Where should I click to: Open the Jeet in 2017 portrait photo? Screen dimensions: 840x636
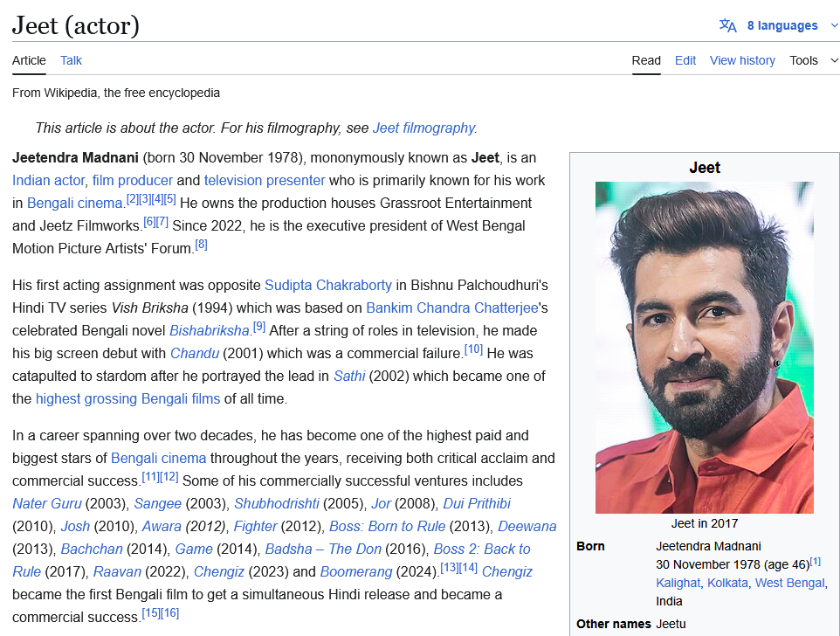point(705,348)
